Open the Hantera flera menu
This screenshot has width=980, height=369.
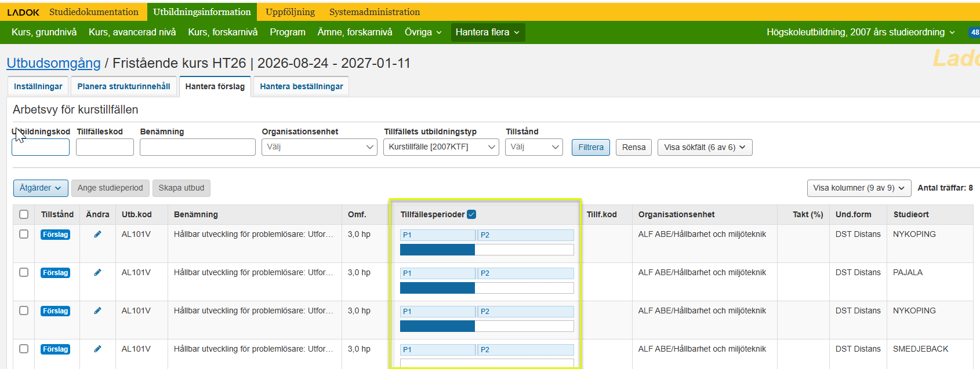point(488,32)
